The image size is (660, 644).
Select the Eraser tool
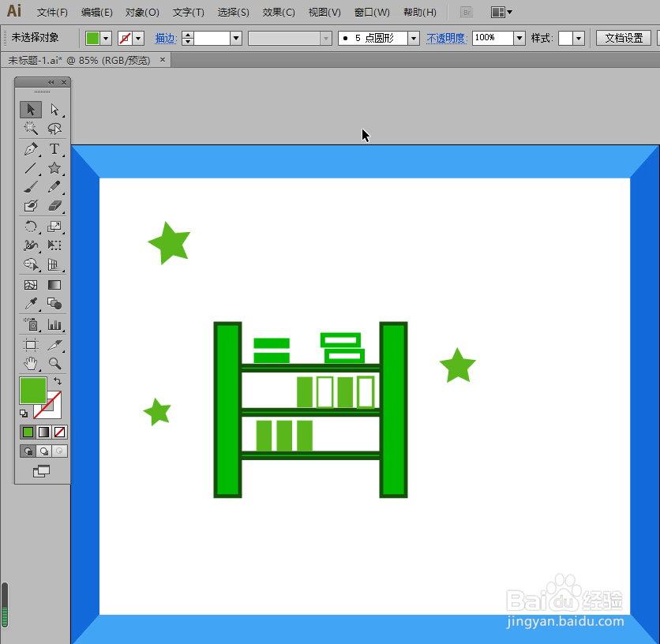(x=54, y=206)
